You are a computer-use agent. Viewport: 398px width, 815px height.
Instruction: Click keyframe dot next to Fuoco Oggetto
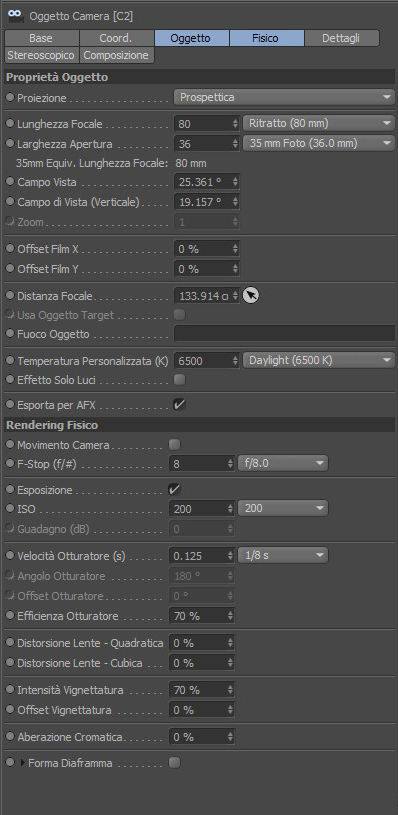[x=10, y=334]
